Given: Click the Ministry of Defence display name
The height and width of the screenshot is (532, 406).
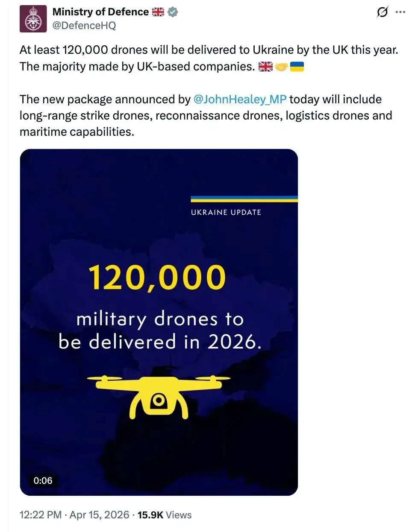Looking at the screenshot, I should pyautogui.click(x=100, y=12).
